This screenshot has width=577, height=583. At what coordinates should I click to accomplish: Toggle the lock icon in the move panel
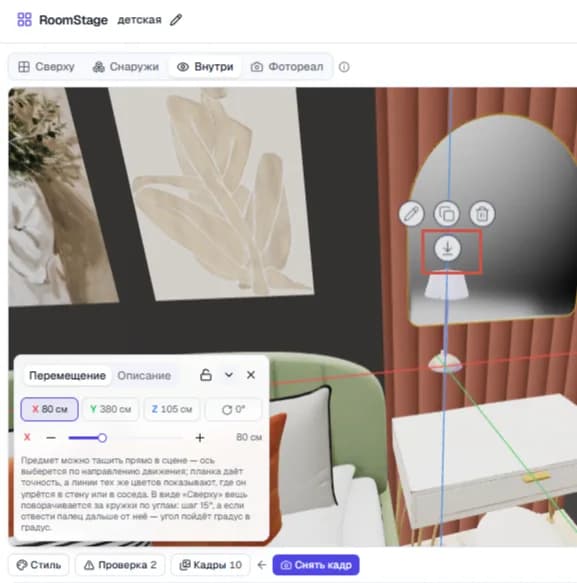[206, 375]
